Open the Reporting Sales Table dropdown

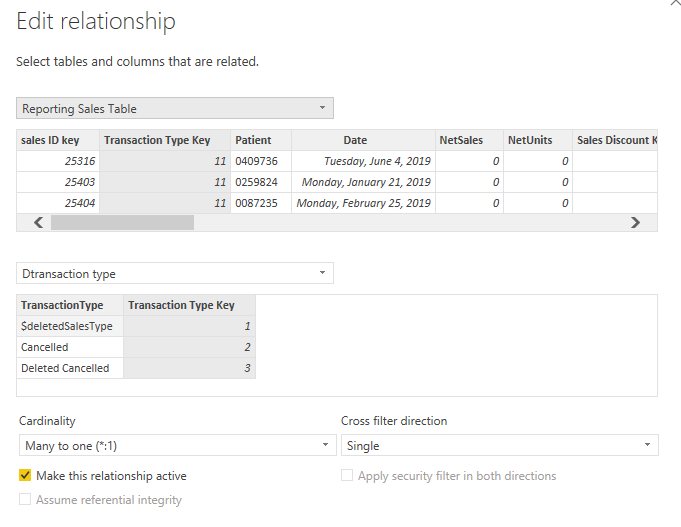coord(175,108)
